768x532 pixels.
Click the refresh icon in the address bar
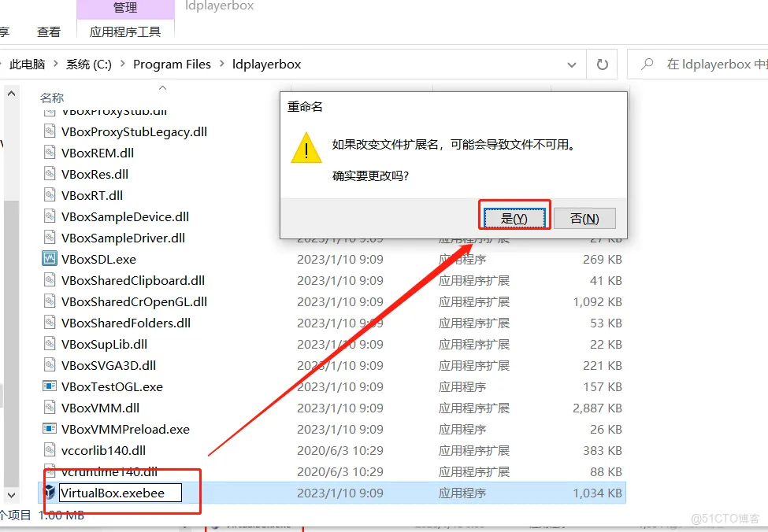pyautogui.click(x=603, y=64)
